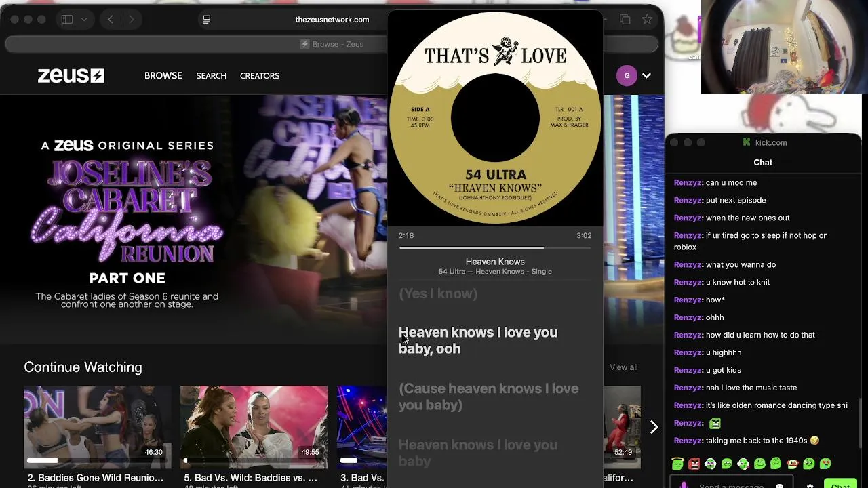Select the Browse - Zeus tab
Screen dimensions: 868x488
pyautogui.click(x=332, y=44)
